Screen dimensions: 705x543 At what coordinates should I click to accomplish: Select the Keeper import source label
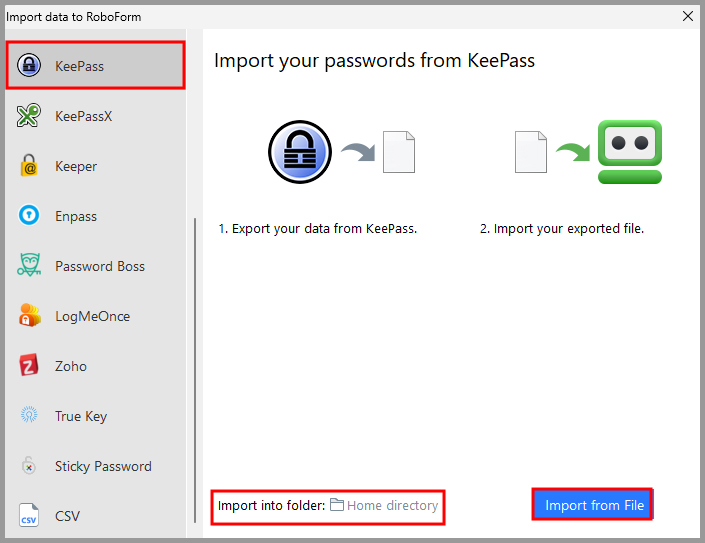click(x=76, y=167)
